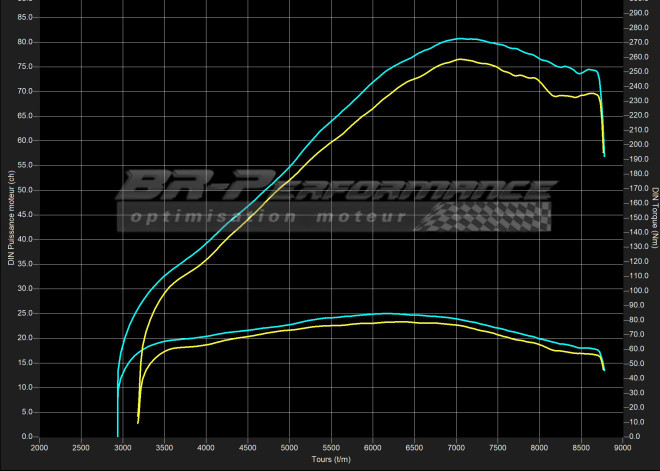Click the 9000 tick on the x-axis
The image size is (660, 471).
622,448
